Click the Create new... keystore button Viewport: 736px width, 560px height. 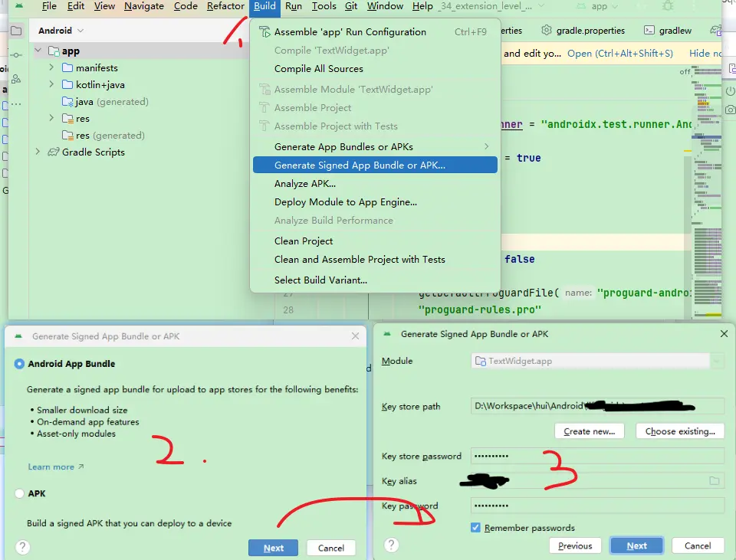(x=589, y=431)
